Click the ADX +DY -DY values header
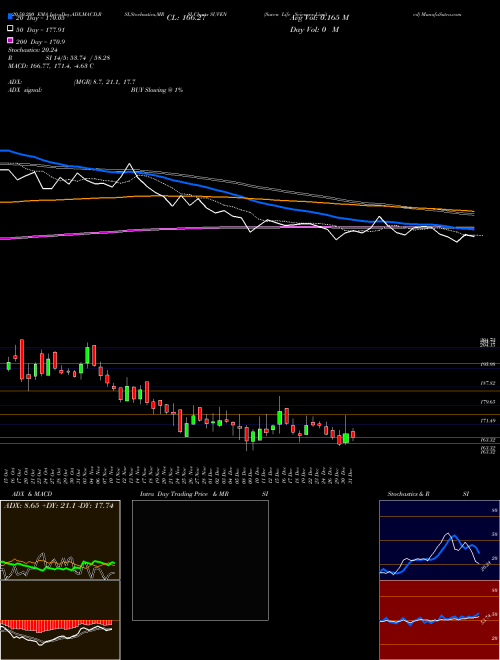This screenshot has height=660, width=500. (x=59, y=506)
